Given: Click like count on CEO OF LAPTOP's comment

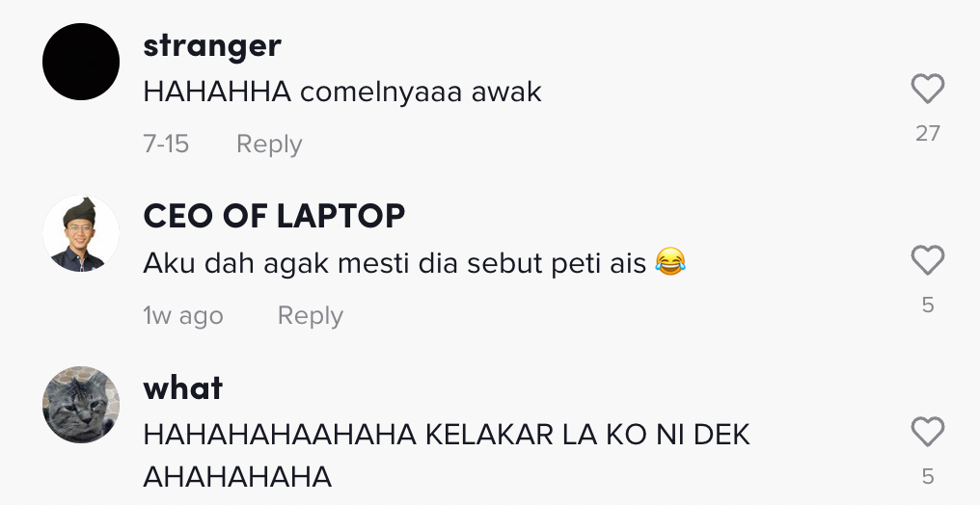Looking at the screenshot, I should click(927, 305).
